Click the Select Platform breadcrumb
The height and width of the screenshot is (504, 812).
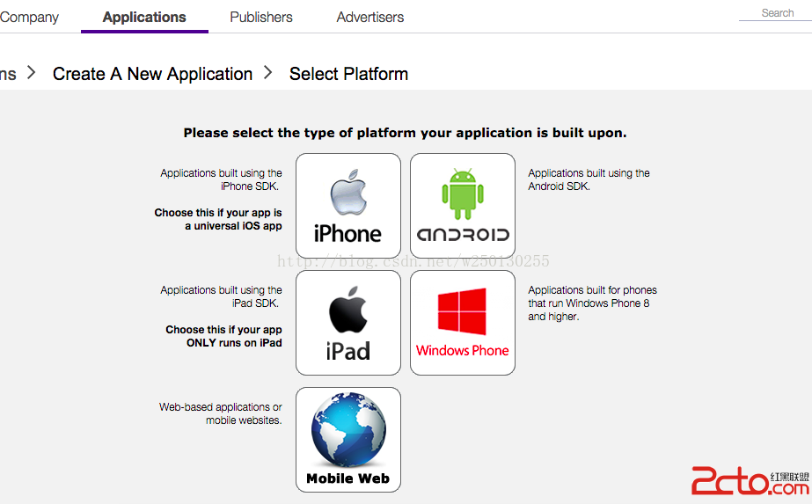(x=348, y=74)
